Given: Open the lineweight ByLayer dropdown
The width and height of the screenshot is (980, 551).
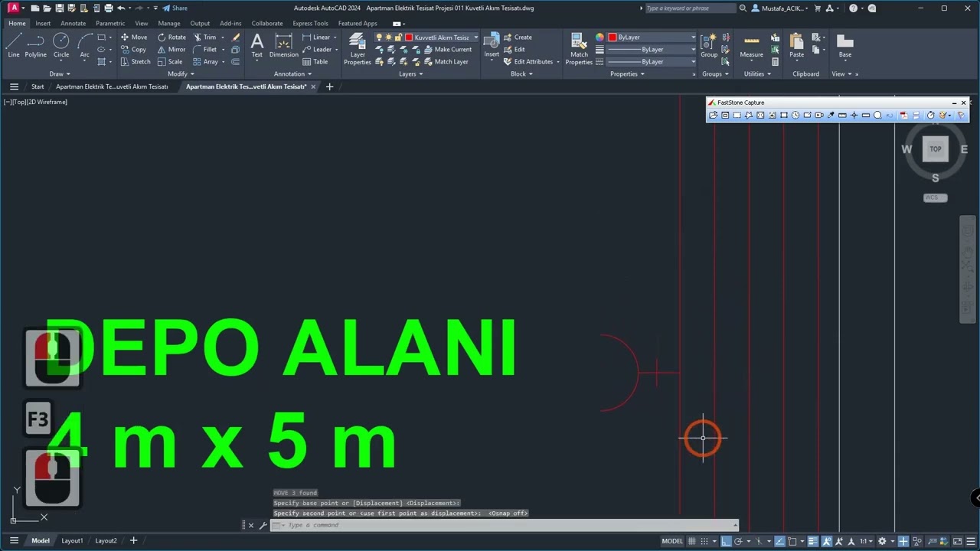Looking at the screenshot, I should (x=652, y=49).
